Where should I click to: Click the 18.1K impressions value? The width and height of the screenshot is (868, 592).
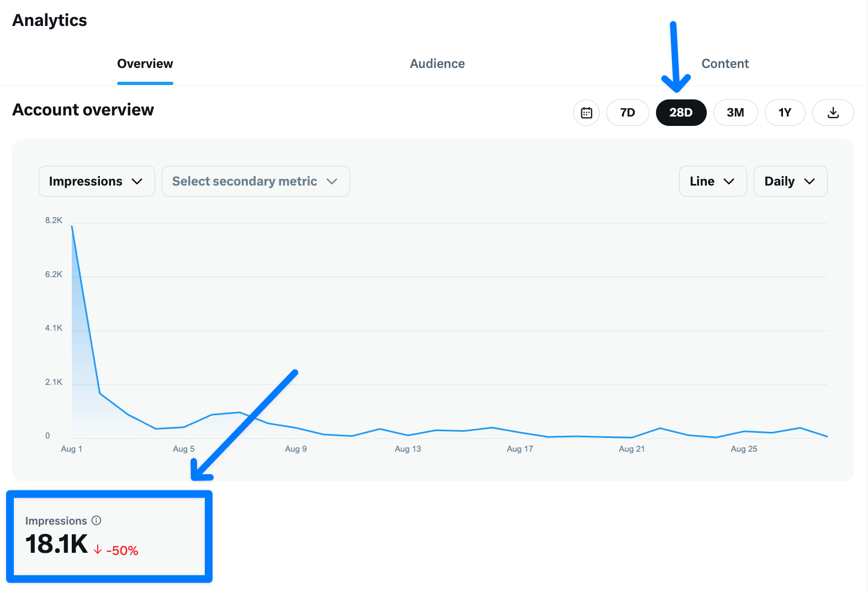click(x=57, y=544)
